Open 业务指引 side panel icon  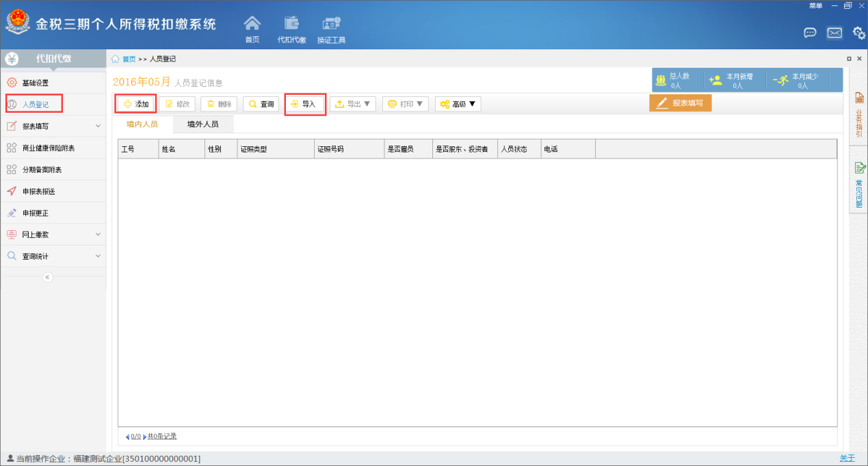tap(859, 113)
